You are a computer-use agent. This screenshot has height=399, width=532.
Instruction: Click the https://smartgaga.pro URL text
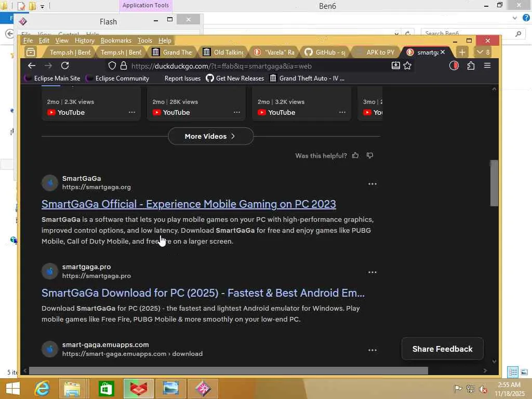(x=96, y=276)
